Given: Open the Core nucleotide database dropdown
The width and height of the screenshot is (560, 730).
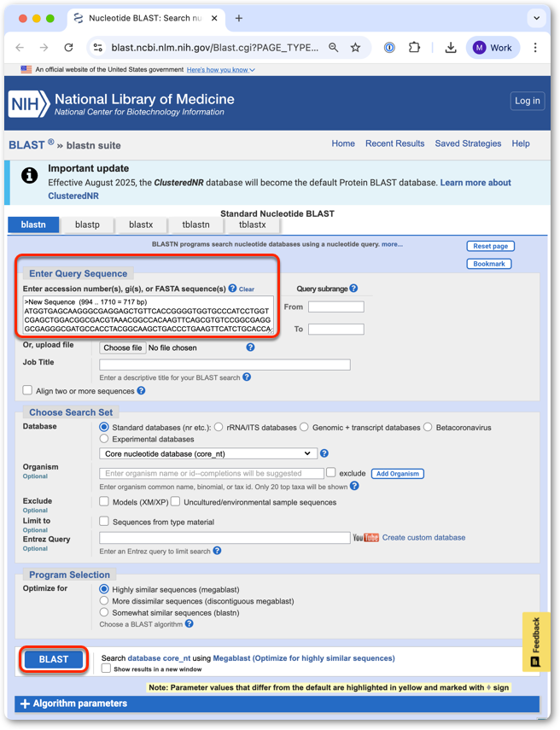Looking at the screenshot, I should [x=208, y=453].
